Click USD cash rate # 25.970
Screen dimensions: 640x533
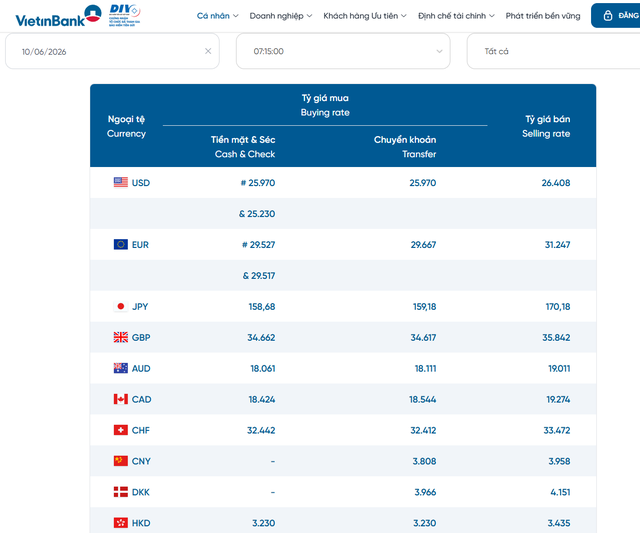tap(258, 183)
